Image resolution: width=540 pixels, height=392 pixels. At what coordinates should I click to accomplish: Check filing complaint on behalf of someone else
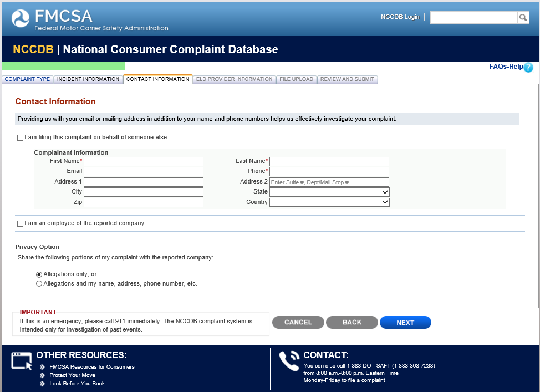click(21, 138)
